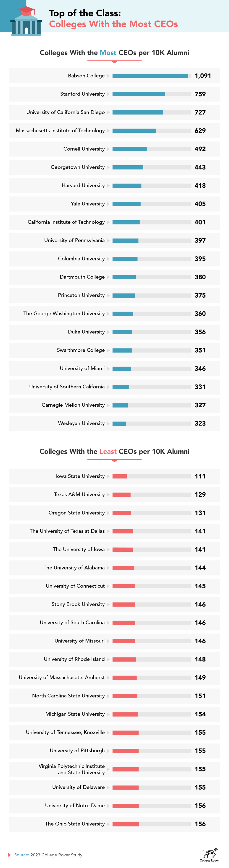
Task: Click the 2023 College Rover Study source text
Action: [56, 855]
